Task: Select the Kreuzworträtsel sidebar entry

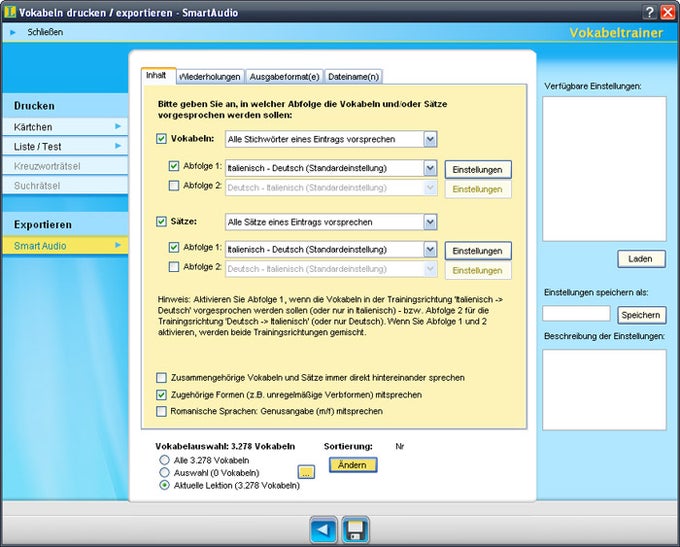Action: pos(65,166)
